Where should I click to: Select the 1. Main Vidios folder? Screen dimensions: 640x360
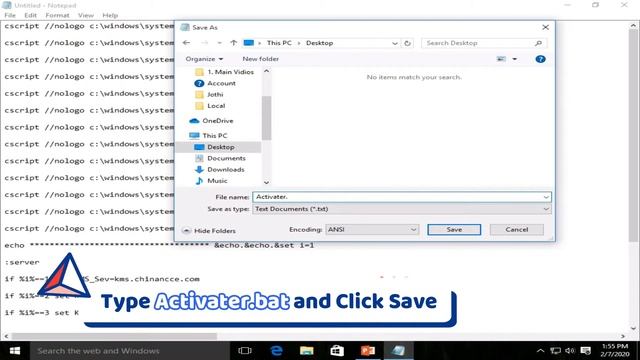[224, 72]
